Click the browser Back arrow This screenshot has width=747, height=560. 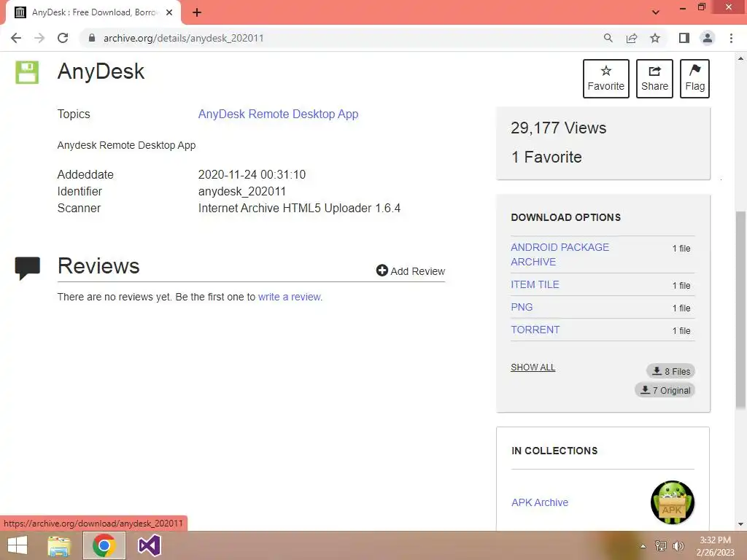point(16,38)
